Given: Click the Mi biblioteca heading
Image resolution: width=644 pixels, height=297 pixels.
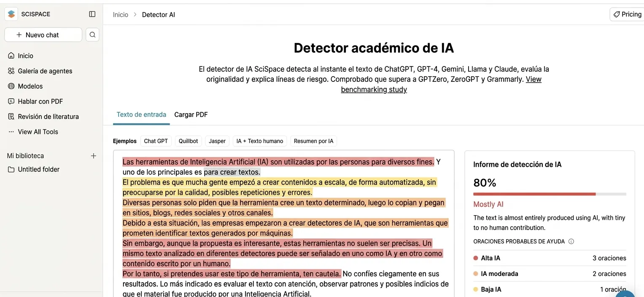Looking at the screenshot, I should point(25,156).
